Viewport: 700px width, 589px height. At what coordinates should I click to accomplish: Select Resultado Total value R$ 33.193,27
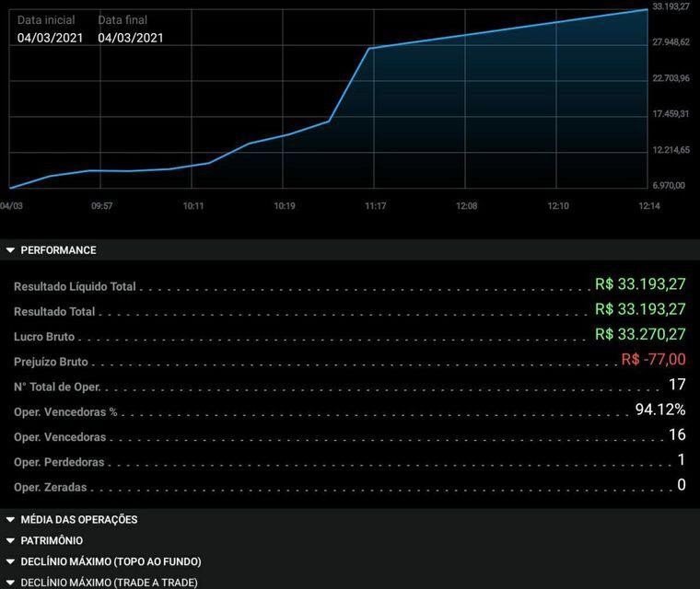[640, 309]
